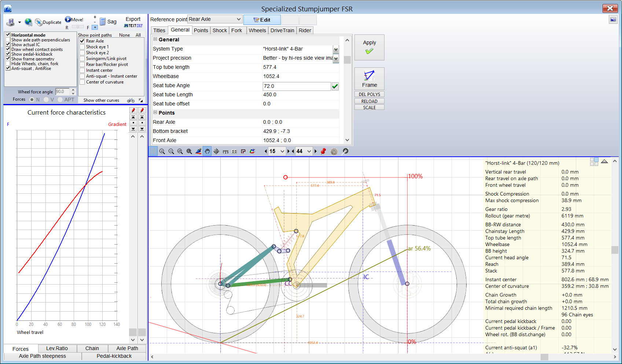Screen dimensions: 622x364
Task: Click the DEL POLYS button
Action: 369,94
